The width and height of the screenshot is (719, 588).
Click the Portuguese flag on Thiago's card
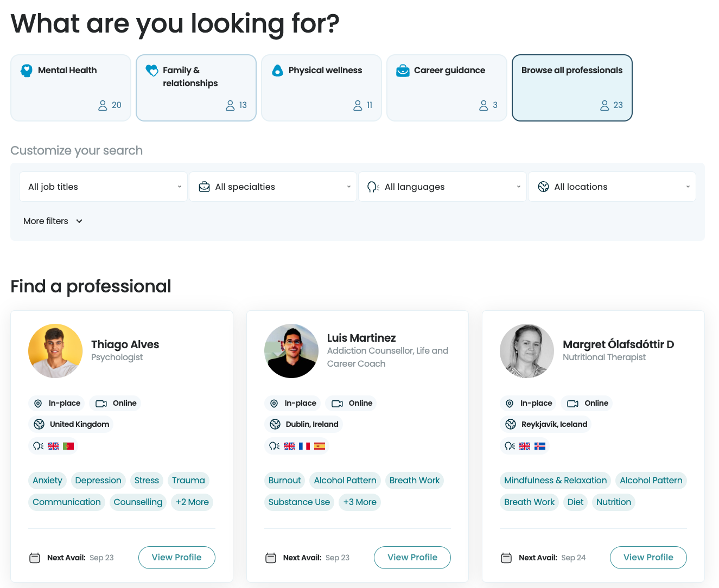(x=68, y=446)
